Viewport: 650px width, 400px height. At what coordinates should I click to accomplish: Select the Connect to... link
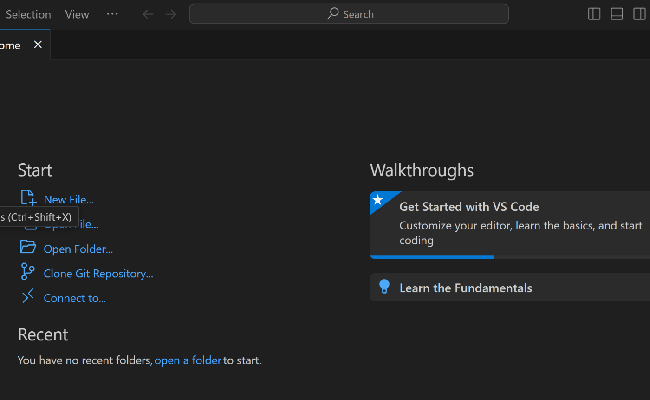coord(75,298)
